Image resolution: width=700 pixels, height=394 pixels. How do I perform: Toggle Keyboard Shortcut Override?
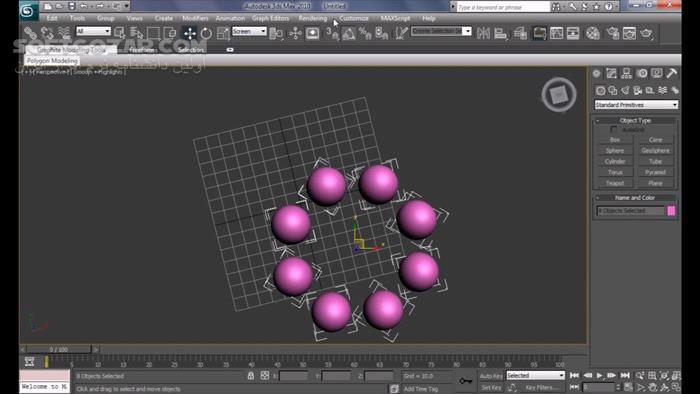[x=312, y=33]
